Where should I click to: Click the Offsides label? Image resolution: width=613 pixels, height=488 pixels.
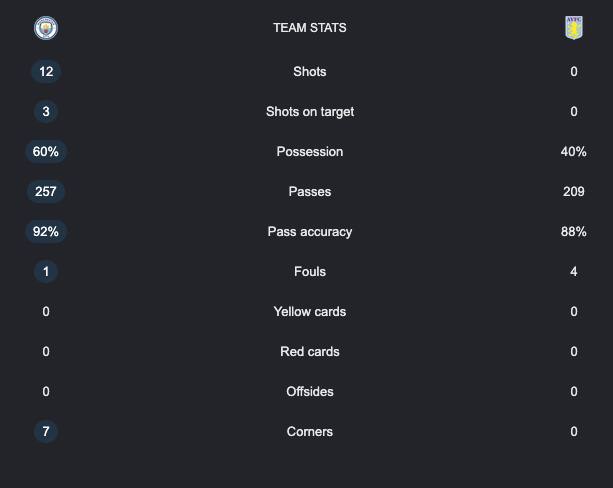point(310,391)
